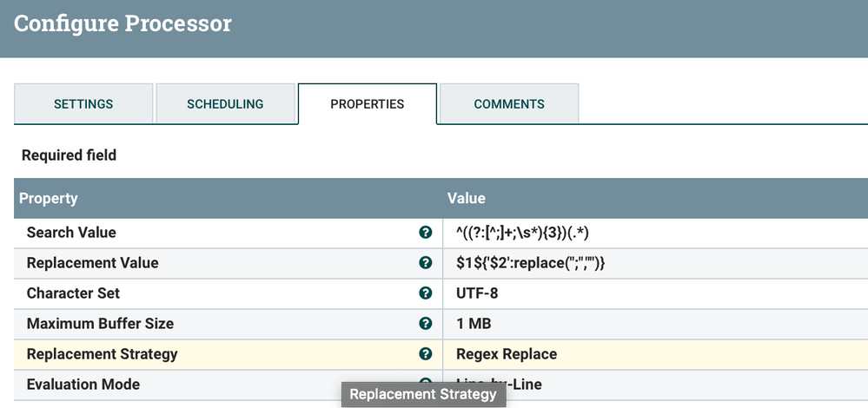The image size is (868, 408).
Task: Edit the 1 MB buffer size value
Action: [474, 324]
